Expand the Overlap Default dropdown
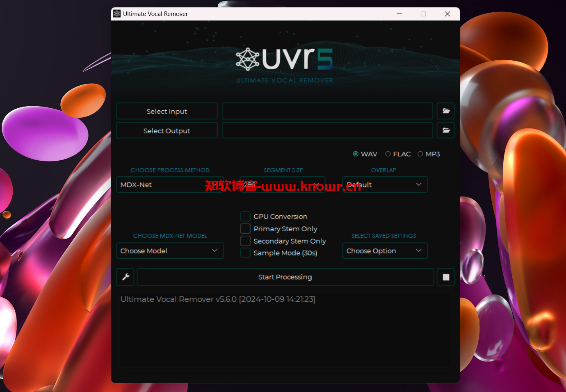566x392 pixels. [385, 185]
